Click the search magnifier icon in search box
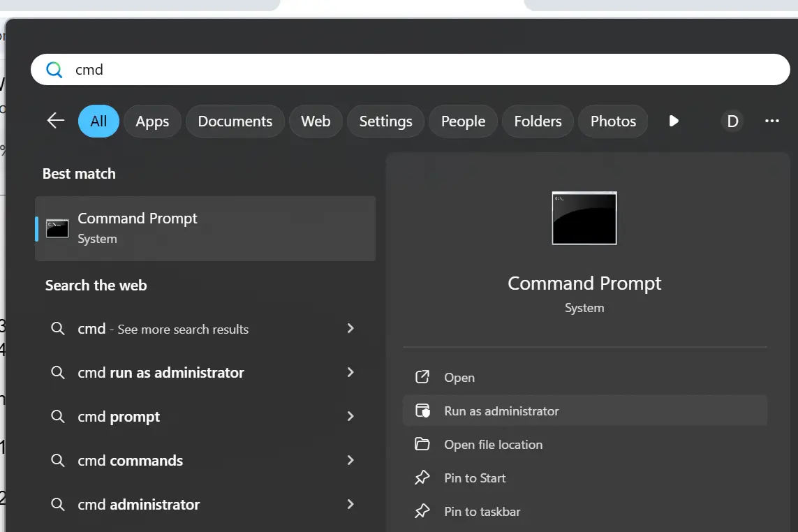 (54, 70)
